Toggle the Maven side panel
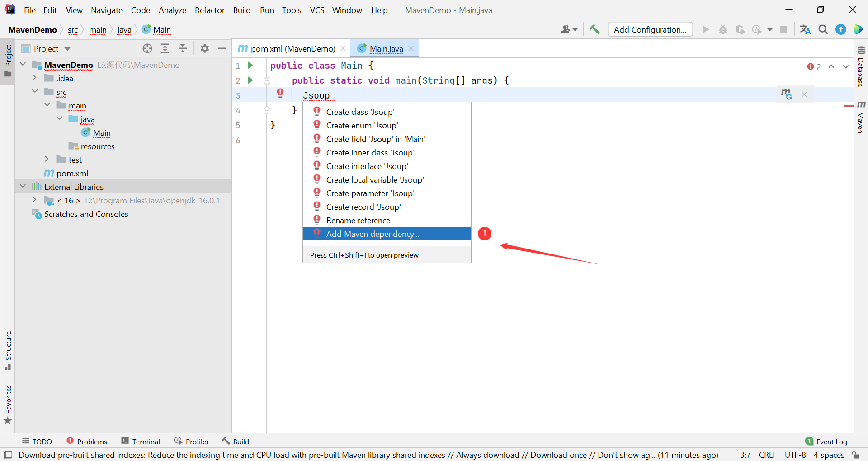 coord(861,117)
